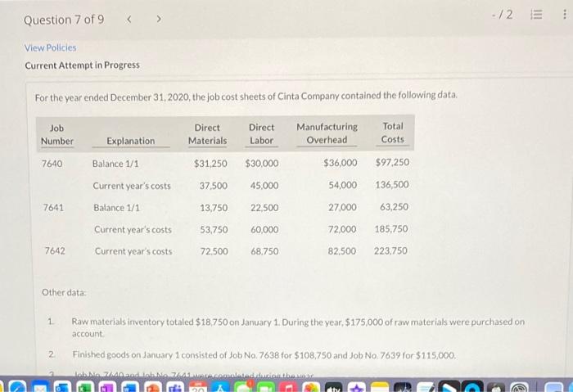
Task: Click the 37,500 direct materials value
Action: coord(214,186)
